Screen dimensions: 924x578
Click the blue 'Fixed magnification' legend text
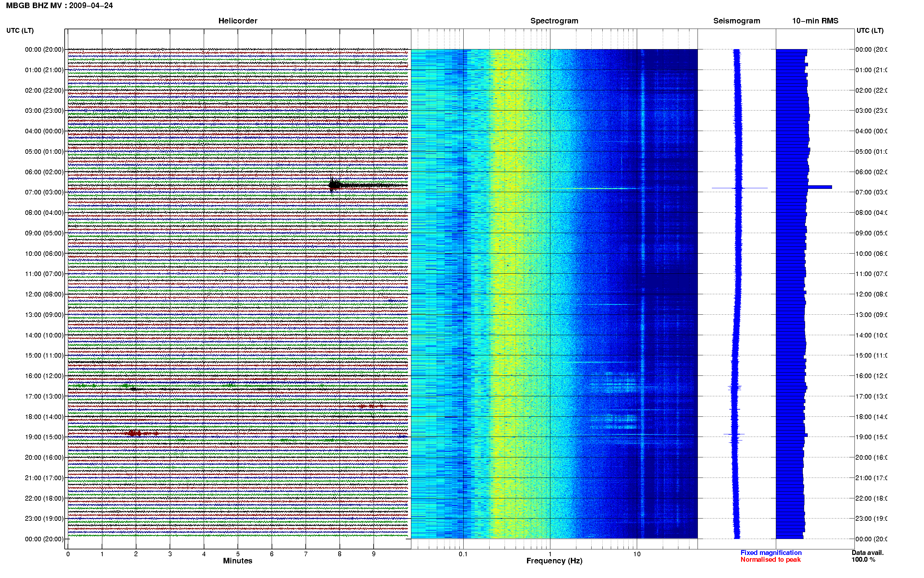(771, 553)
